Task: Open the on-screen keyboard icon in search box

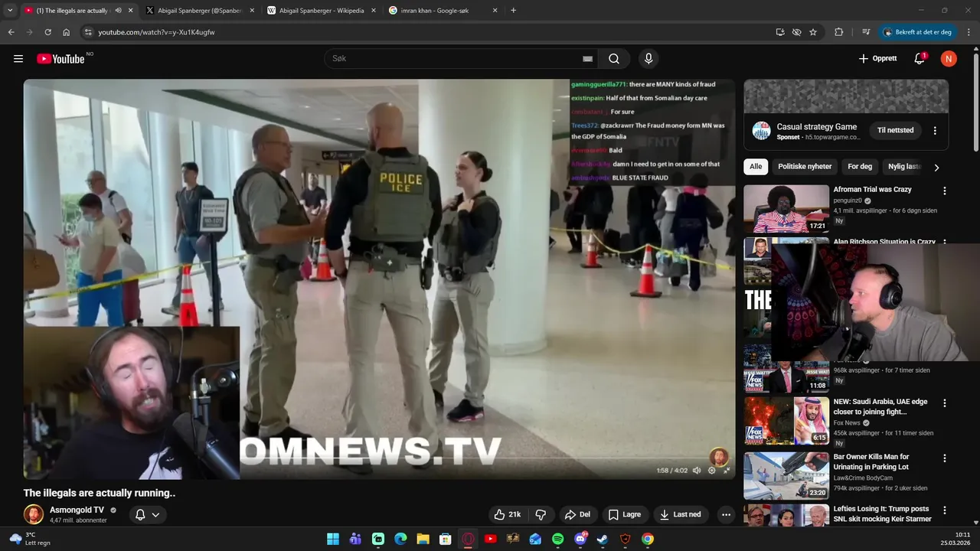Action: [x=587, y=59]
